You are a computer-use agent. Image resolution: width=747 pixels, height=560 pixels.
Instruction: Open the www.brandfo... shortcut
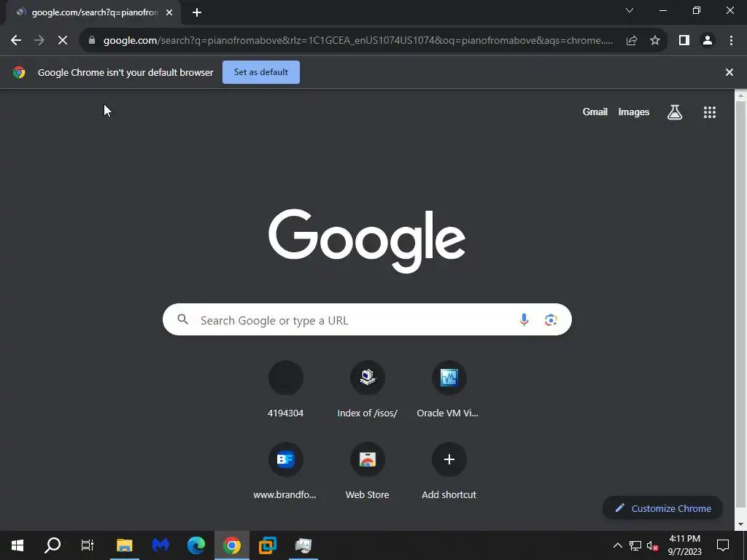click(x=285, y=472)
